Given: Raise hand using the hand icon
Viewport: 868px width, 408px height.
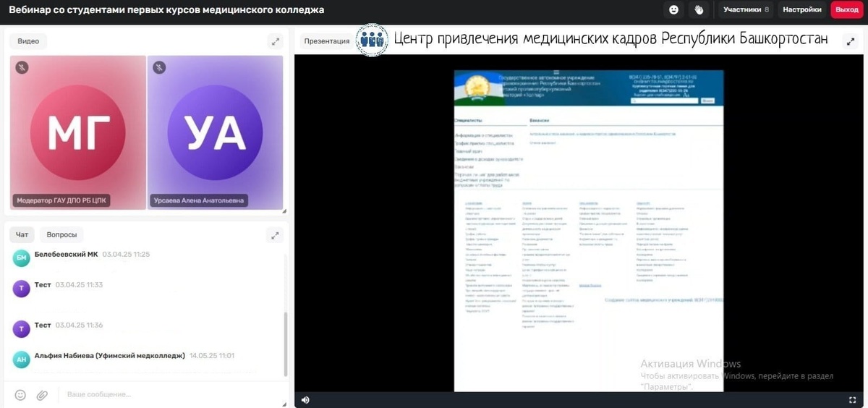Looking at the screenshot, I should (699, 10).
